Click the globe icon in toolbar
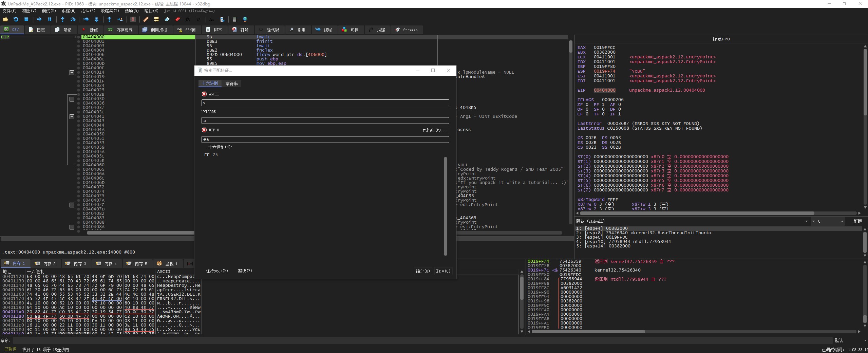This screenshot has height=353, width=868. pyautogui.click(x=245, y=19)
